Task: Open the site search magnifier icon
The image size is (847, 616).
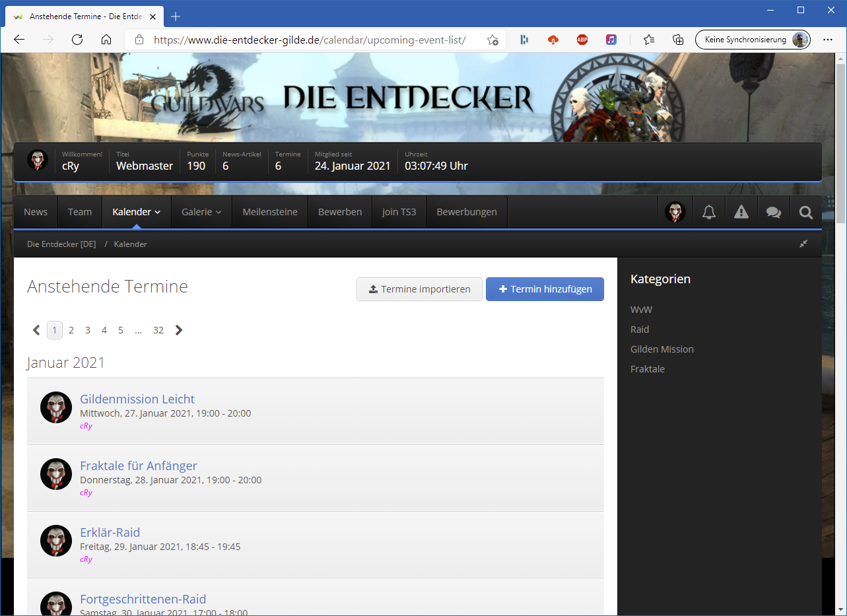Action: 805,212
